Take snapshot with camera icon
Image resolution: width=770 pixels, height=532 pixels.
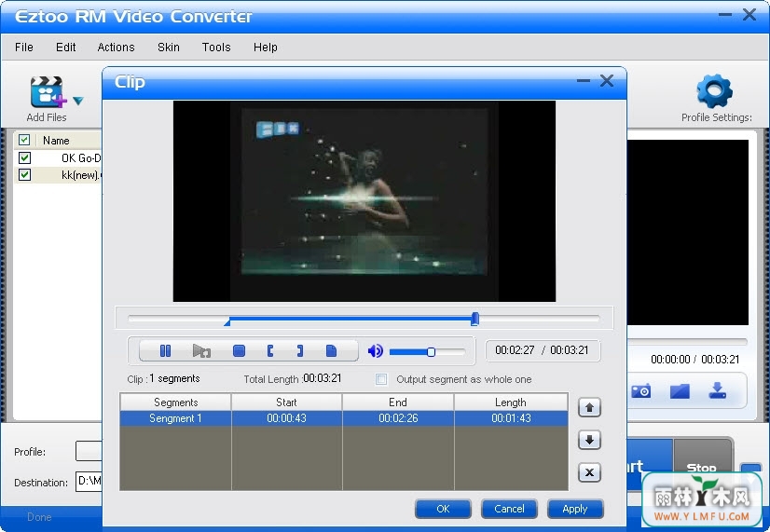coord(640,390)
